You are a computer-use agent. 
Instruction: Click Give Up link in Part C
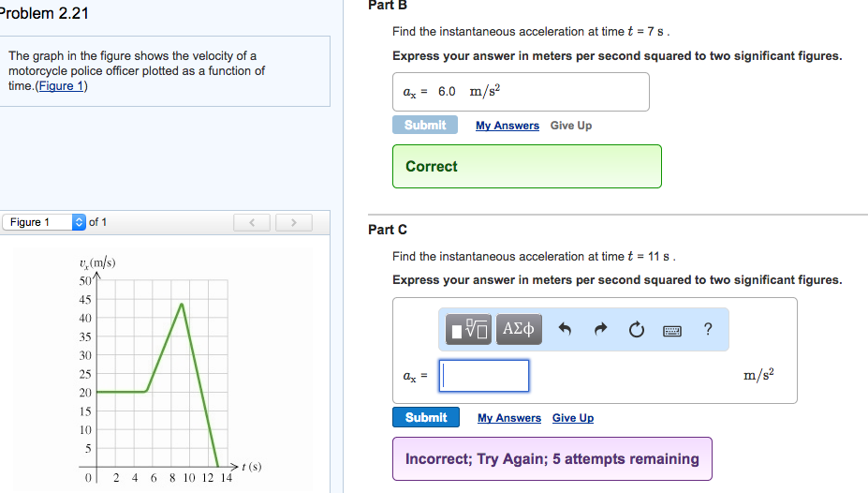(x=573, y=418)
